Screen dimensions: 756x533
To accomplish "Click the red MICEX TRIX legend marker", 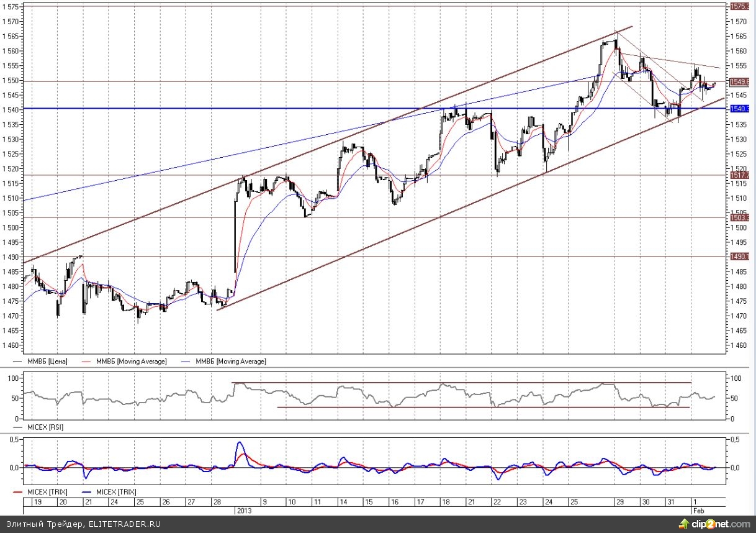I will click(19, 493).
